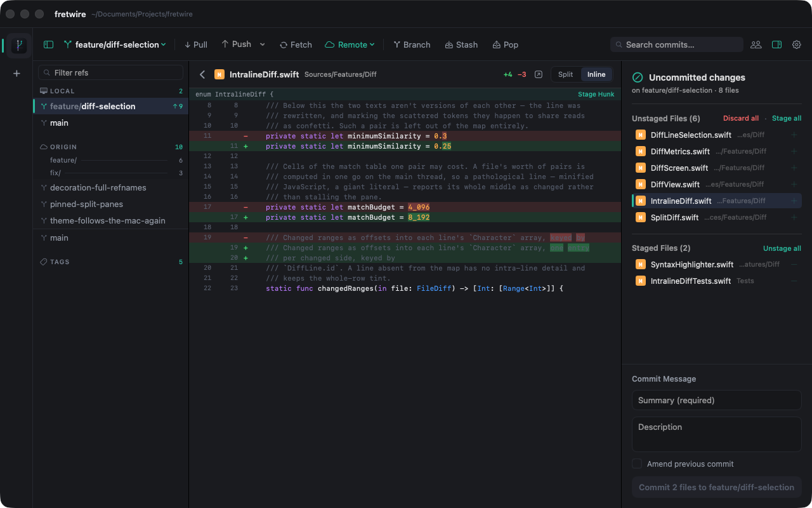Viewport: 812px width, 508px height.
Task: Click Stage Hunk link
Action: coord(596,94)
